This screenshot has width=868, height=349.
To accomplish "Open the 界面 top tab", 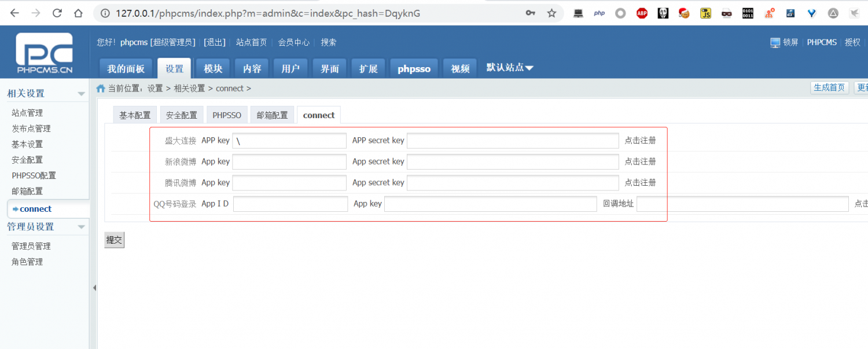I will click(329, 68).
